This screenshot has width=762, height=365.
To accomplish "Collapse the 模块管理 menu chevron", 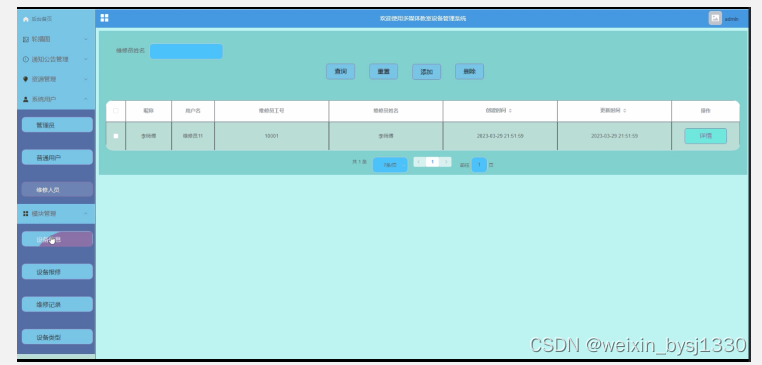I will point(86,213).
